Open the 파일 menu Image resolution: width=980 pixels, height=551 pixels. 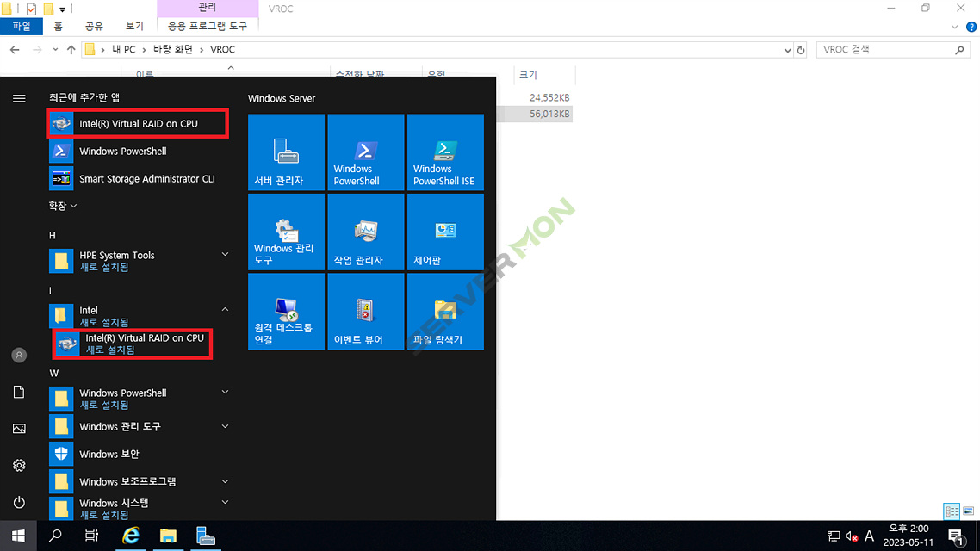[x=22, y=26]
